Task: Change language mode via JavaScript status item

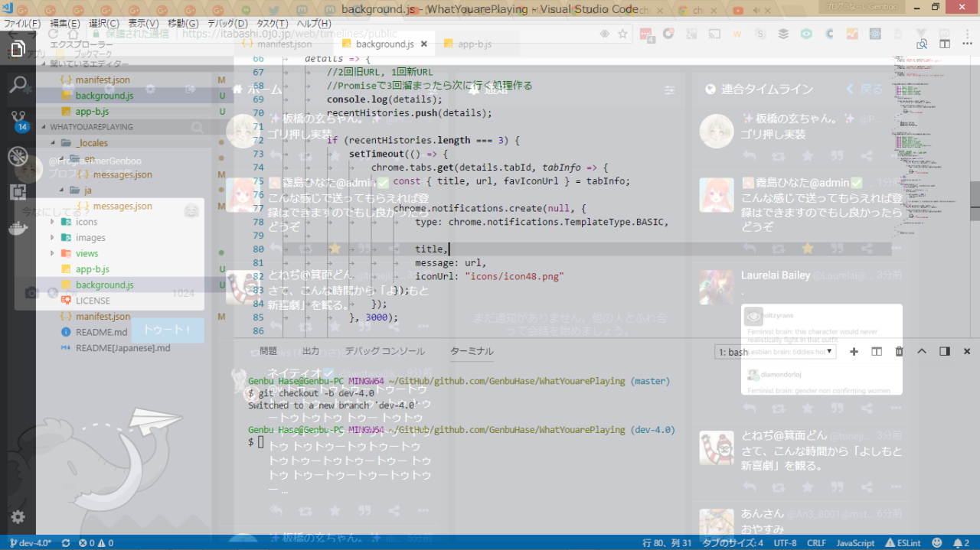Action: (x=854, y=543)
